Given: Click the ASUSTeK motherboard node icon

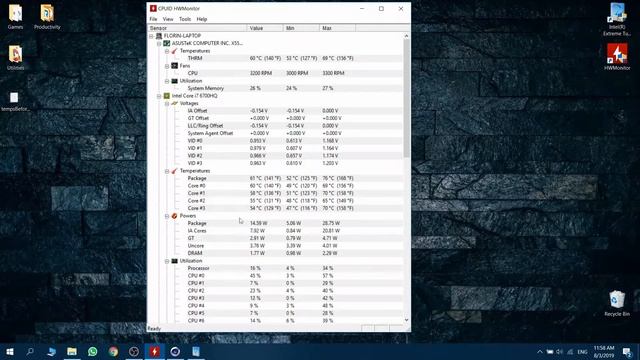Looking at the screenshot, I should click(167, 43).
